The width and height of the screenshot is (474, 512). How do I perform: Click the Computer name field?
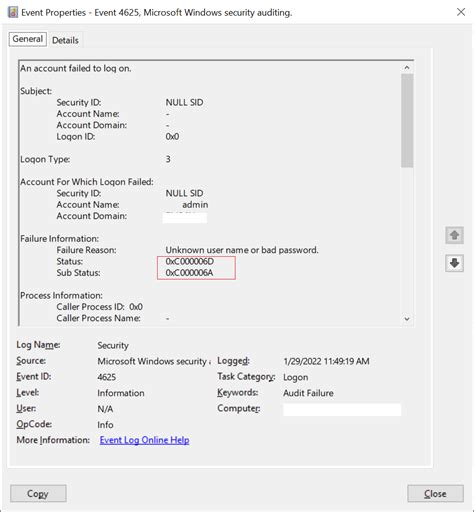(x=342, y=409)
